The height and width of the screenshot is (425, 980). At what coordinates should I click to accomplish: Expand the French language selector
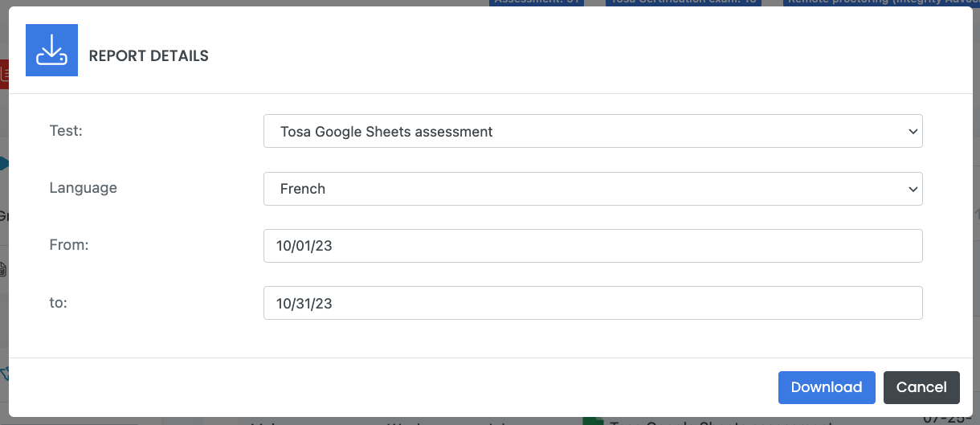(x=593, y=189)
